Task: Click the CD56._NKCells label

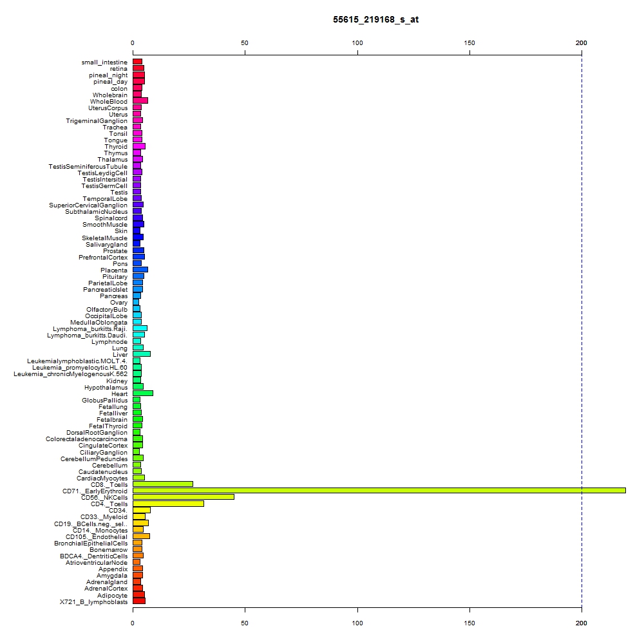Action: [104, 498]
